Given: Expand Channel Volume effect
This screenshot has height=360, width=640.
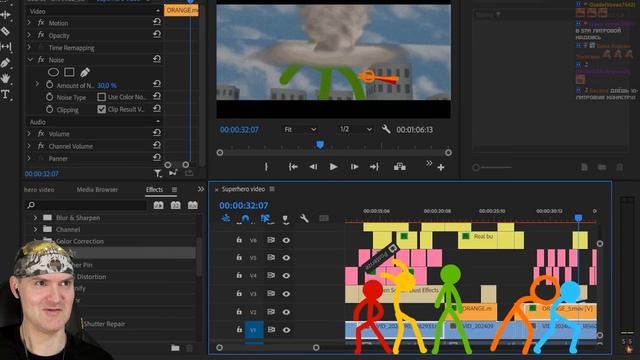Looking at the screenshot, I should pos(29,146).
